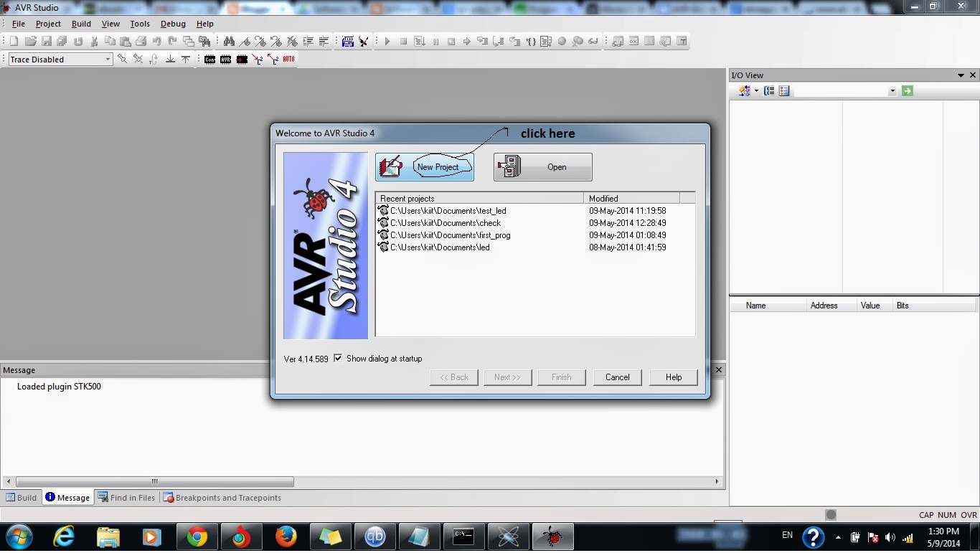Screen dimensions: 980x553
Task: Open the I/O View panel options arrow
Action: [x=961, y=75]
